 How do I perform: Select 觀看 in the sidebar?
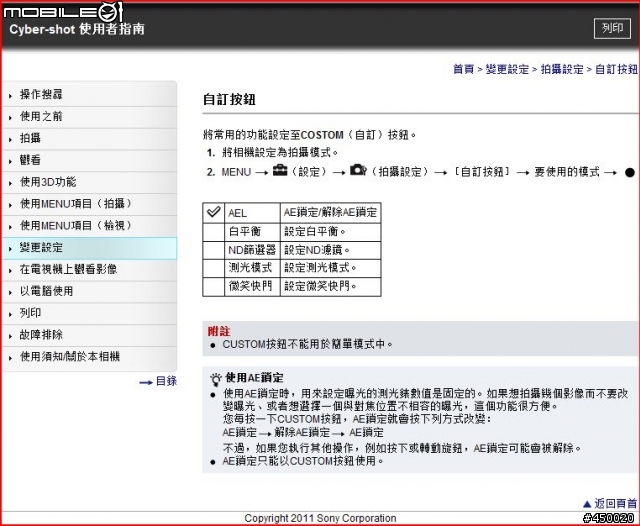tap(90, 160)
